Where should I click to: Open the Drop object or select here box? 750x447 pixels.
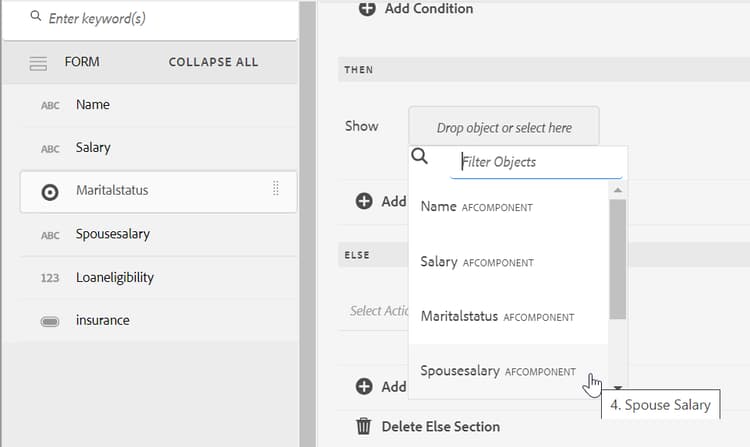coord(504,128)
